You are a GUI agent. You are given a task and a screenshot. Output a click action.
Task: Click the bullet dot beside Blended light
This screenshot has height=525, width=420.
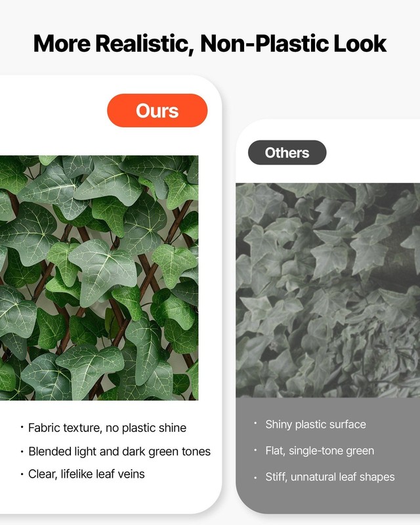(x=22, y=451)
